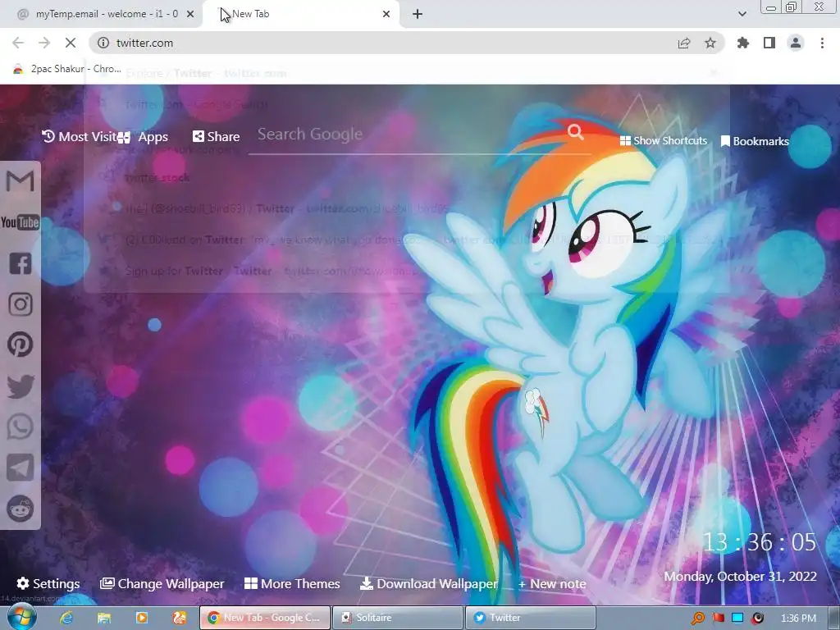Go forward in browser history
Screen dimensions: 840x630
tap(44, 43)
